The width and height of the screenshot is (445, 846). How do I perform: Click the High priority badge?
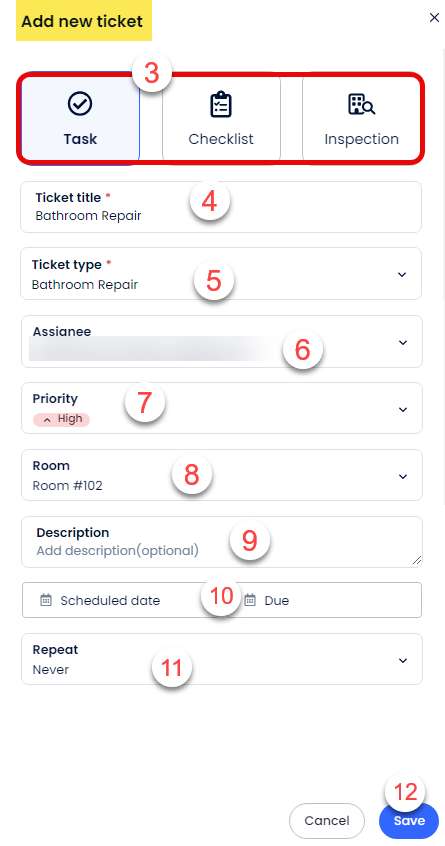coord(61,419)
